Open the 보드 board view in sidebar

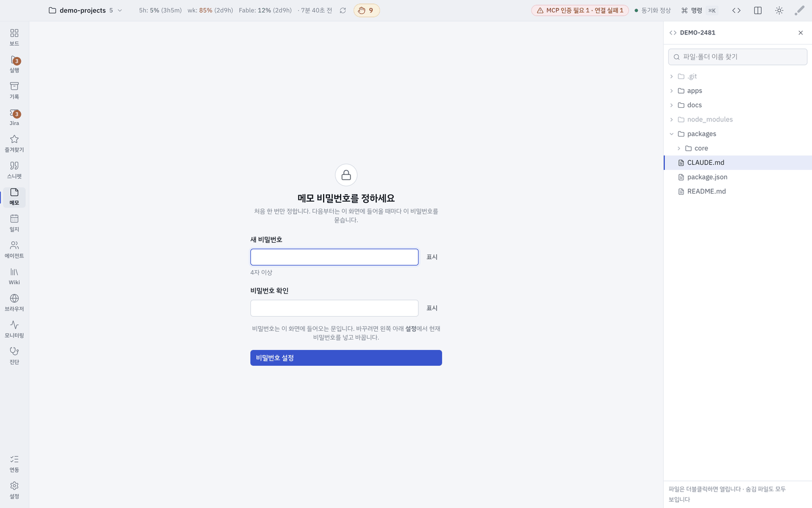coord(14,37)
